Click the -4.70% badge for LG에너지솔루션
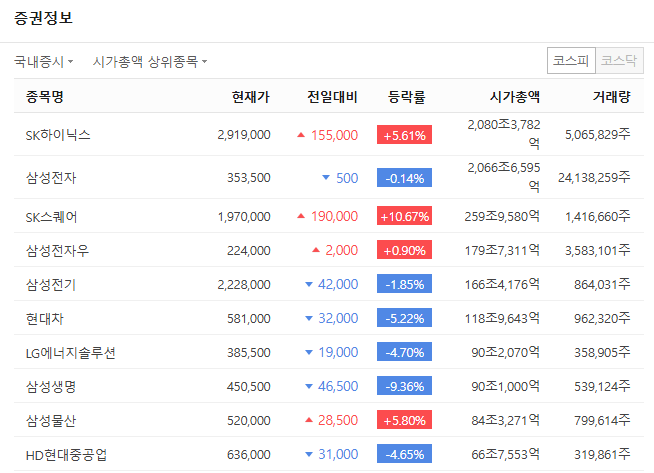Viewport: 654px width, 473px height. coord(404,352)
